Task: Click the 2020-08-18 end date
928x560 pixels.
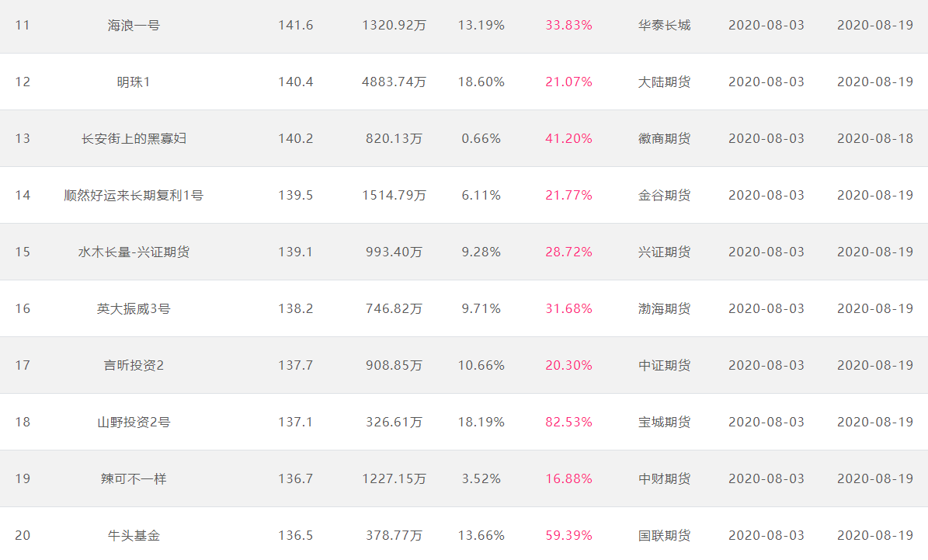Action: (875, 138)
